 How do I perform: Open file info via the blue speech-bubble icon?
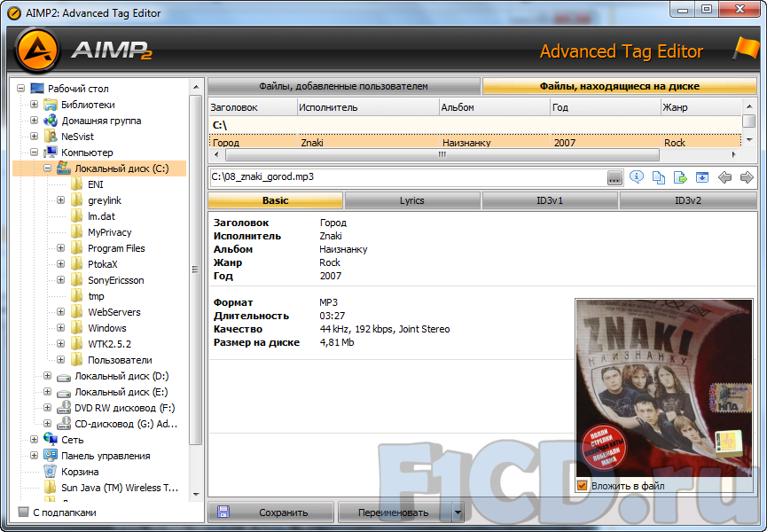[x=637, y=176]
